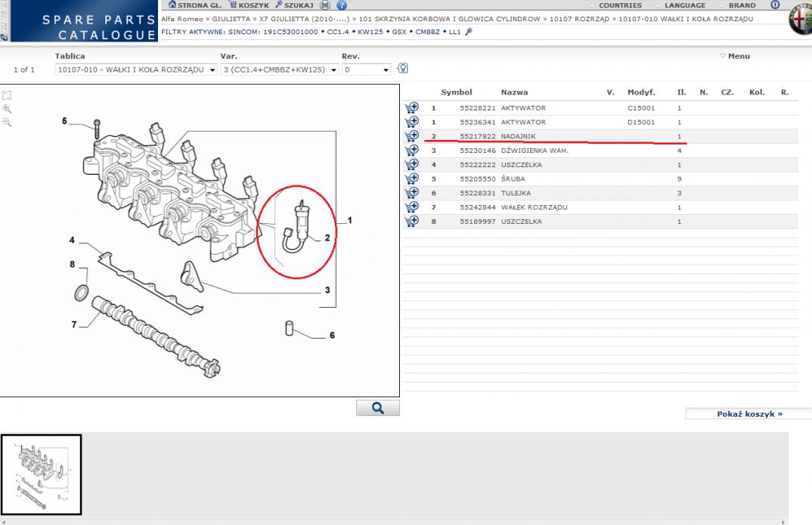The height and width of the screenshot is (525, 812).
Task: Click callout number 1 in diagram
Action: 350,221
